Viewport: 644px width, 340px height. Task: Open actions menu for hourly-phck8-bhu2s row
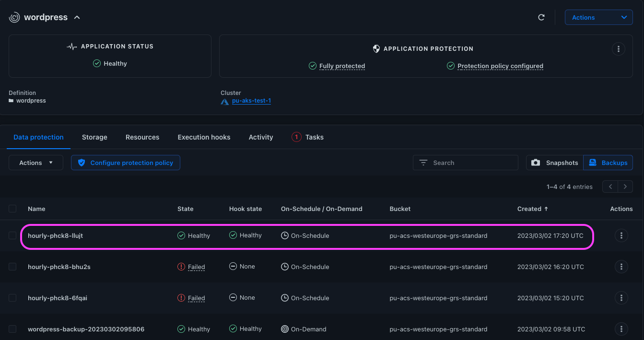click(621, 267)
